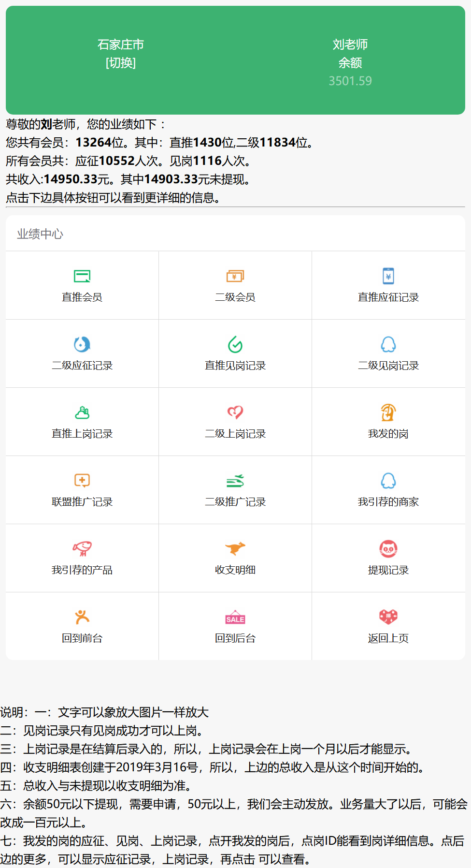Open the 二级会员 icon
Screen dimensions: 471x868
click(235, 276)
